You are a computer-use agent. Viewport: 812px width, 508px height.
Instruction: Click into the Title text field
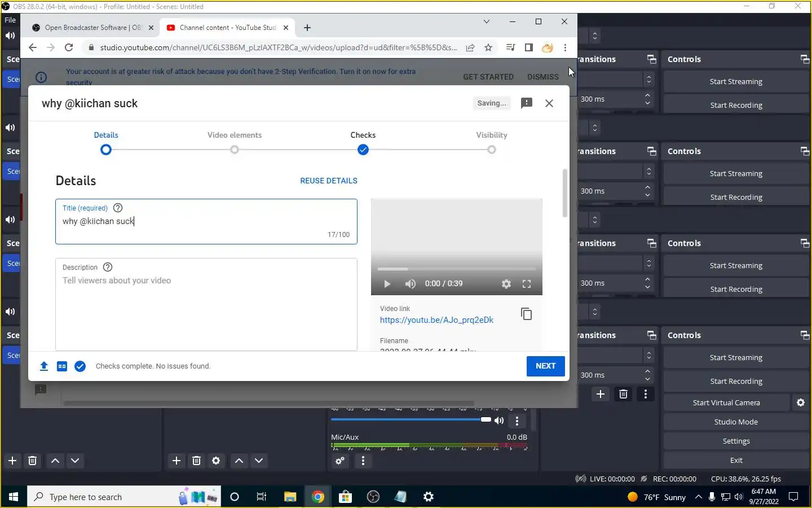point(206,221)
